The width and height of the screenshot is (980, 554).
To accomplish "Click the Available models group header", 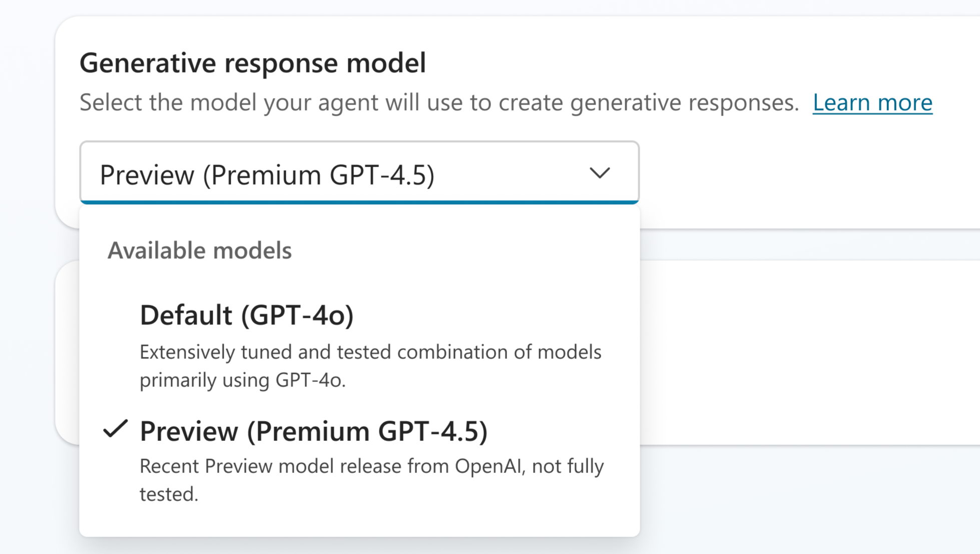I will point(199,251).
